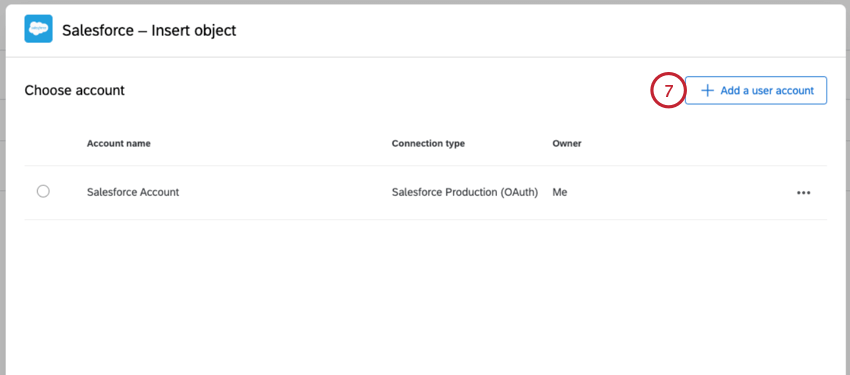
Task: Click the Salesforce – Insert object title
Action: pos(149,30)
